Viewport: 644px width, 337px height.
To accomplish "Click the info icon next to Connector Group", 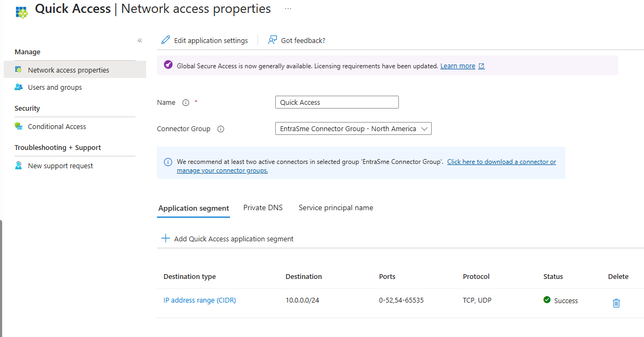I will point(220,129).
